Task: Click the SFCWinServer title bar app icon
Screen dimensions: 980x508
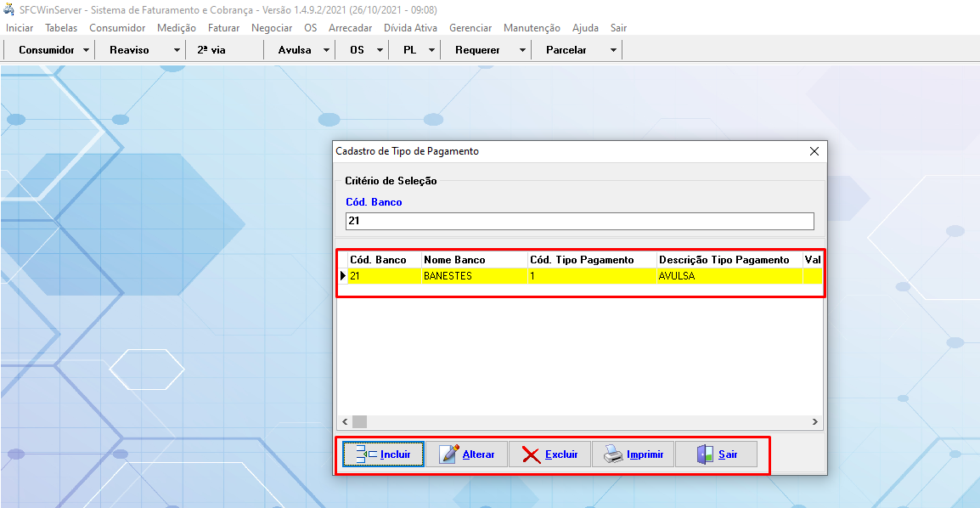Action: click(9, 9)
